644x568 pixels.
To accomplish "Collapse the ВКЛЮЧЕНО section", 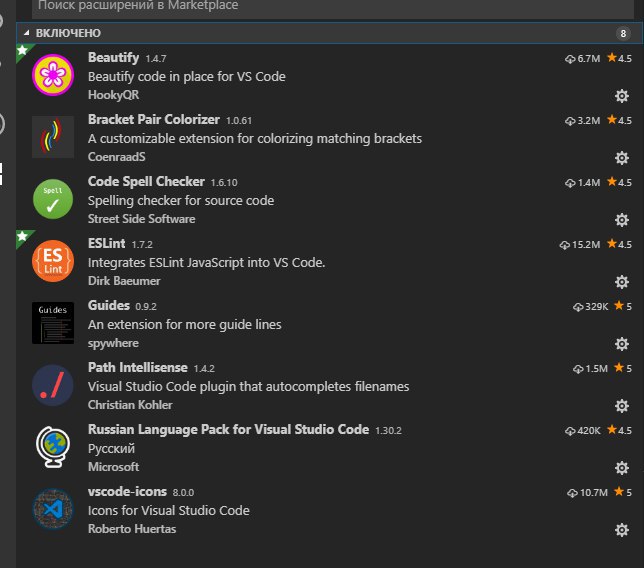I will point(27,33).
